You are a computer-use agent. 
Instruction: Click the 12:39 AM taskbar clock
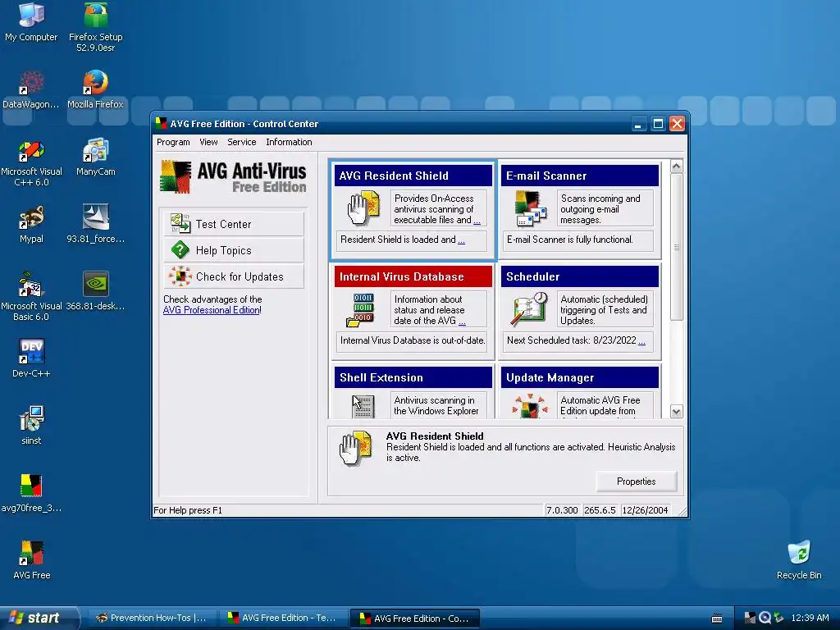pyautogui.click(x=810, y=618)
